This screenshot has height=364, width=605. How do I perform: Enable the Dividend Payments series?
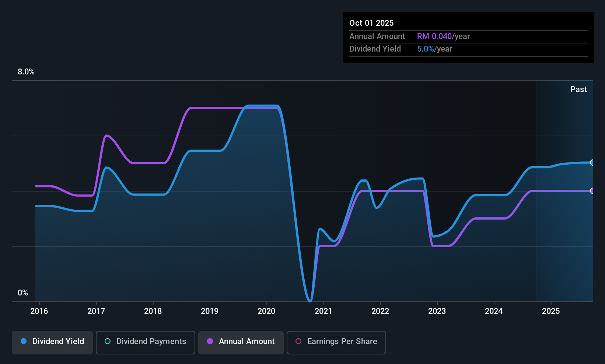pos(145,342)
